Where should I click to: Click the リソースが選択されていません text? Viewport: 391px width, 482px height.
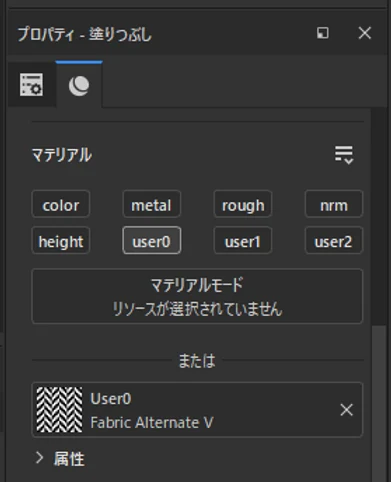(x=197, y=309)
